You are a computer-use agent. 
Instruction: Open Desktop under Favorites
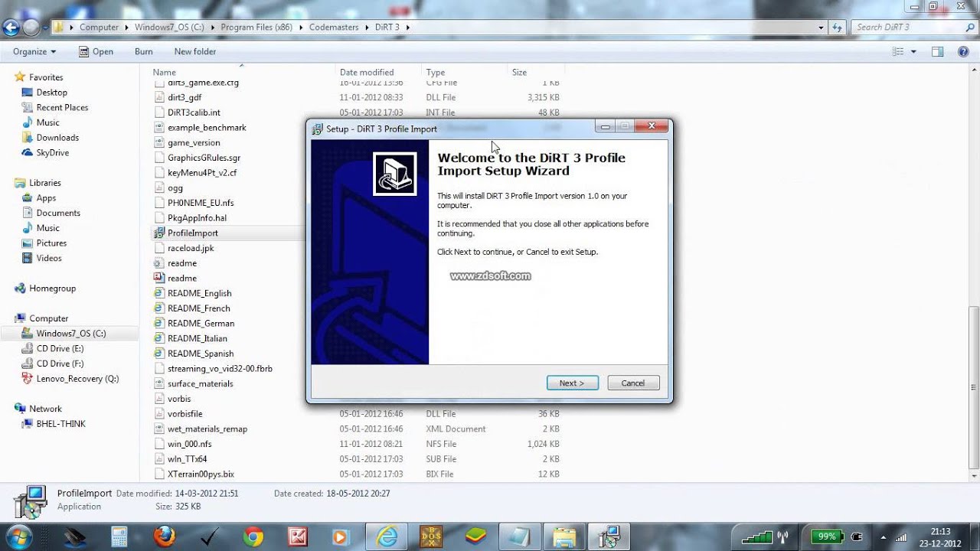51,92
